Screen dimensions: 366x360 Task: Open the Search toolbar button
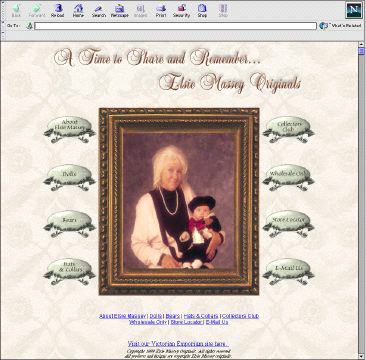point(99,11)
